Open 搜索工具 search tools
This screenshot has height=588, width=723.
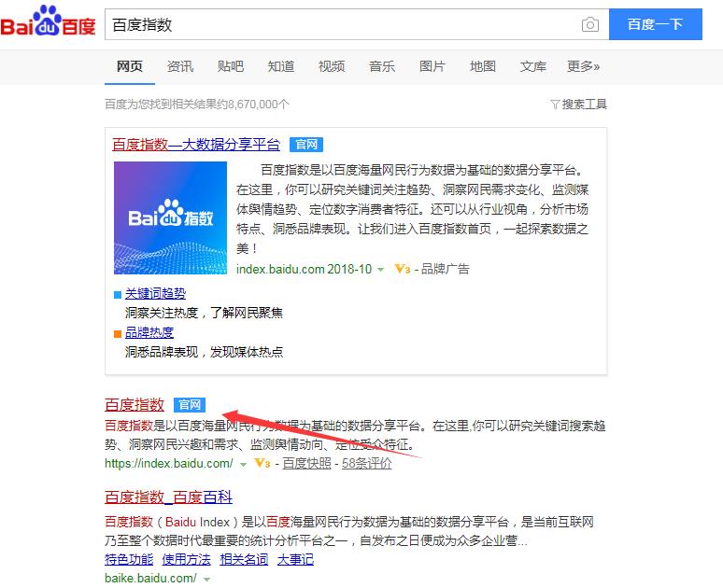tap(584, 105)
